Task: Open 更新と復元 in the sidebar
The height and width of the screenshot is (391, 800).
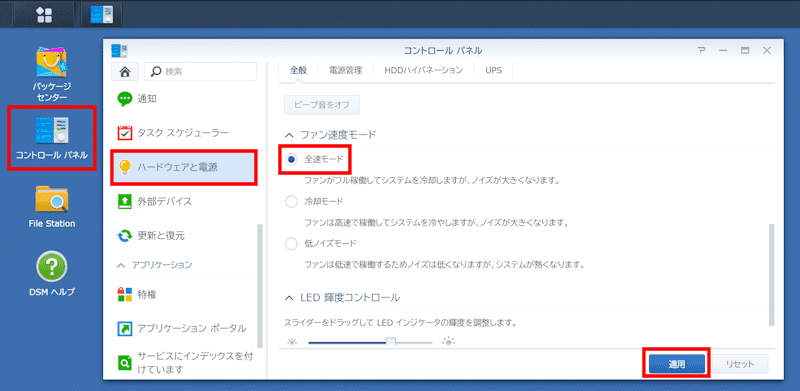Action: 184,236
